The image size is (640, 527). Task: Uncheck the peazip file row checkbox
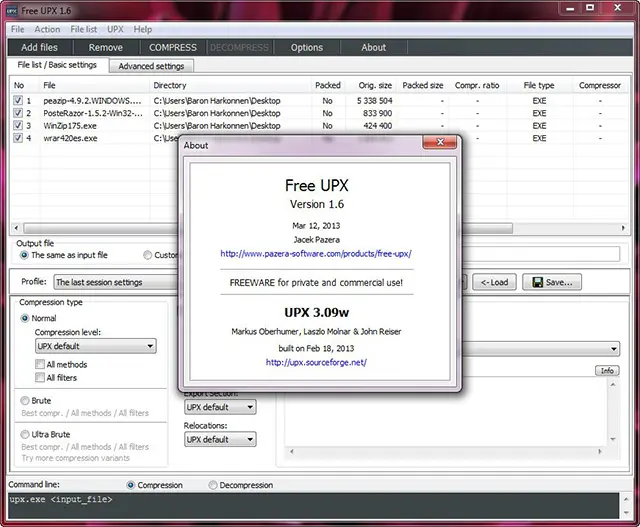(x=18, y=101)
